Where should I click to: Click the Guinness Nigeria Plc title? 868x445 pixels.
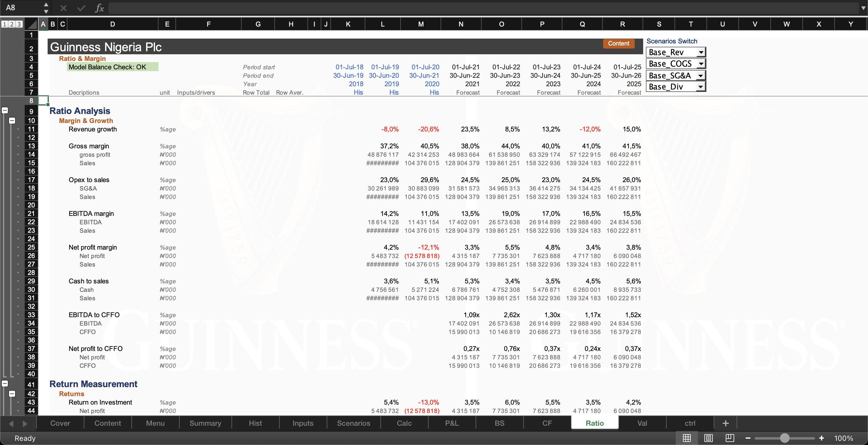tap(106, 47)
